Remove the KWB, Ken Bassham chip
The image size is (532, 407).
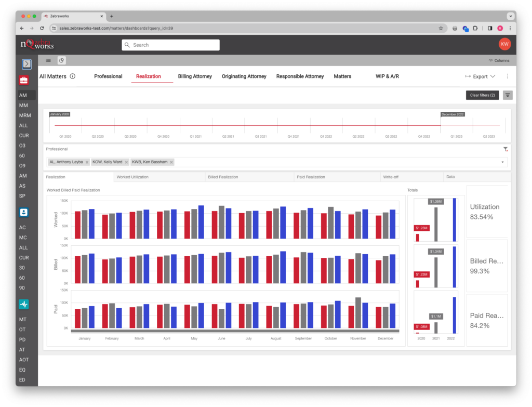(171, 162)
